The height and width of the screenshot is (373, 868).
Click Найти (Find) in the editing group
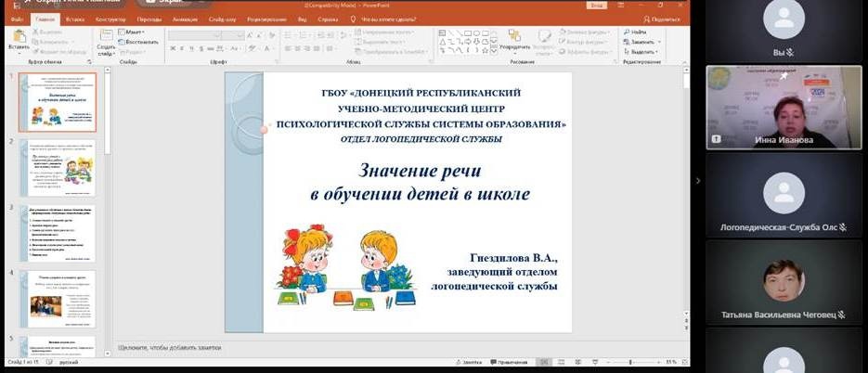click(x=634, y=32)
